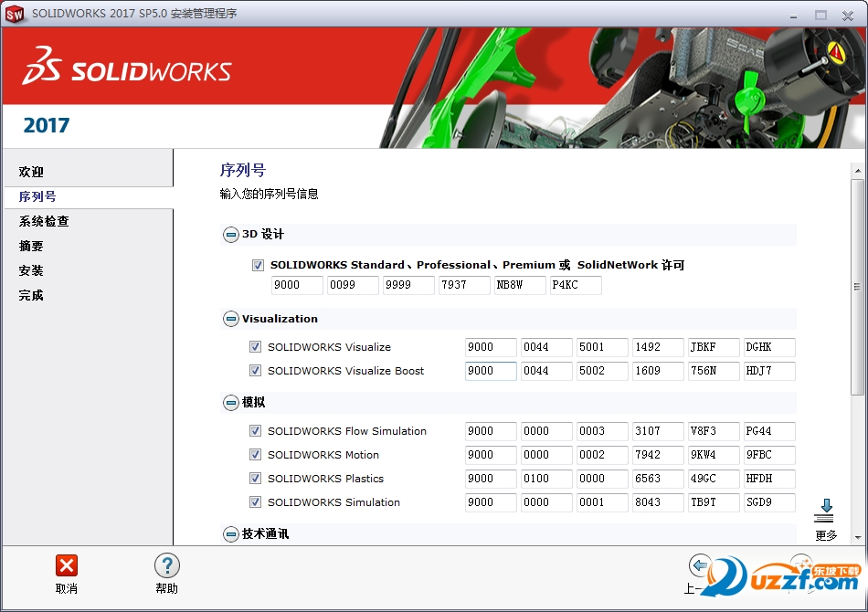Click Visualize Boost serial field 5002
This screenshot has width=868, height=612.
pyautogui.click(x=602, y=371)
